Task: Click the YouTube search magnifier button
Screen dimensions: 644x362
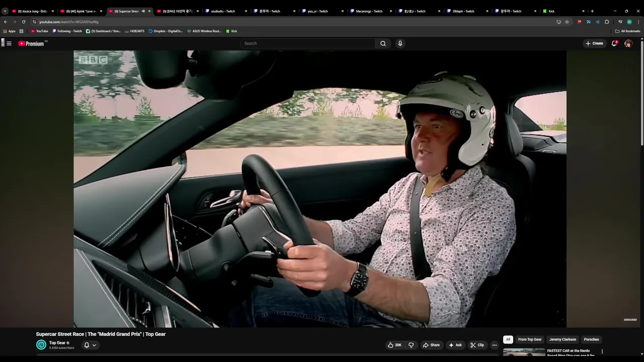Action: click(x=383, y=43)
